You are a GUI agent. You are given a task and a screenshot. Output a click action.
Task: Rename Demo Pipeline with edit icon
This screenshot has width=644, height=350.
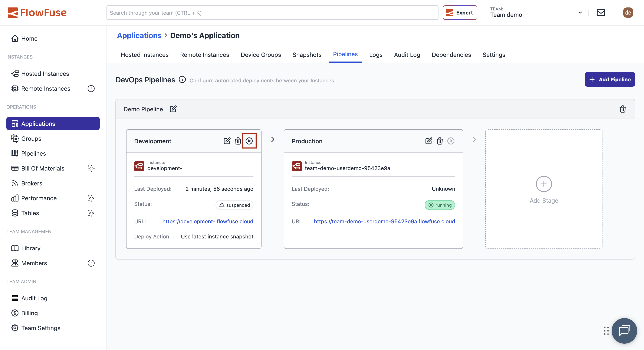click(173, 109)
